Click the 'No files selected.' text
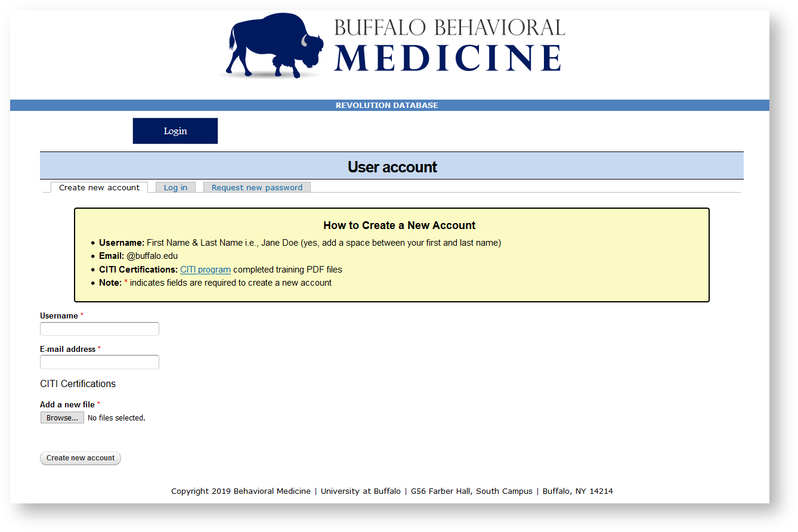The height and width of the screenshot is (532, 798). (116, 418)
